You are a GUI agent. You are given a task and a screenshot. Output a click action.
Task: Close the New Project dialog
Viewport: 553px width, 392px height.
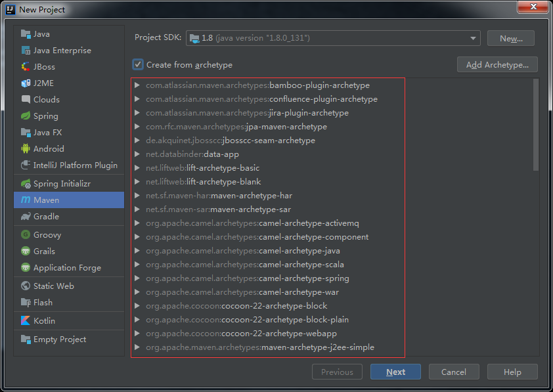click(x=533, y=7)
